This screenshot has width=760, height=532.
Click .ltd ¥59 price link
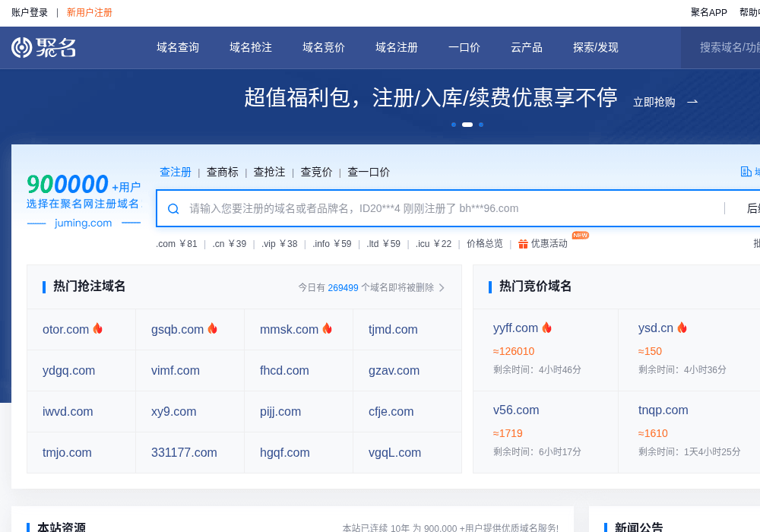[383, 244]
